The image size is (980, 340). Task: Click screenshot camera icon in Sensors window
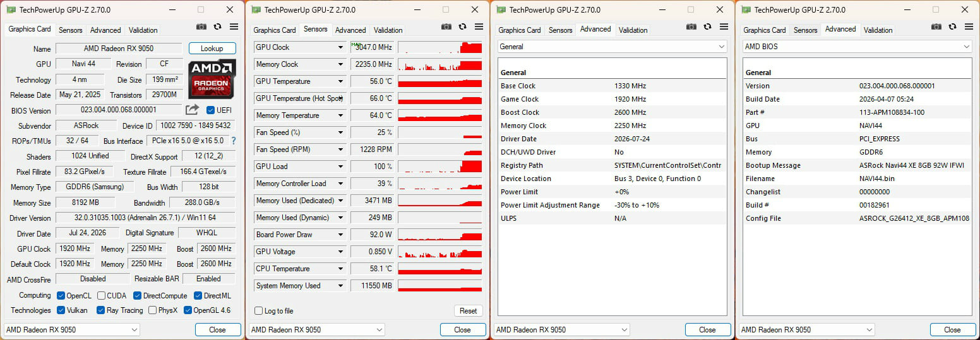446,26
